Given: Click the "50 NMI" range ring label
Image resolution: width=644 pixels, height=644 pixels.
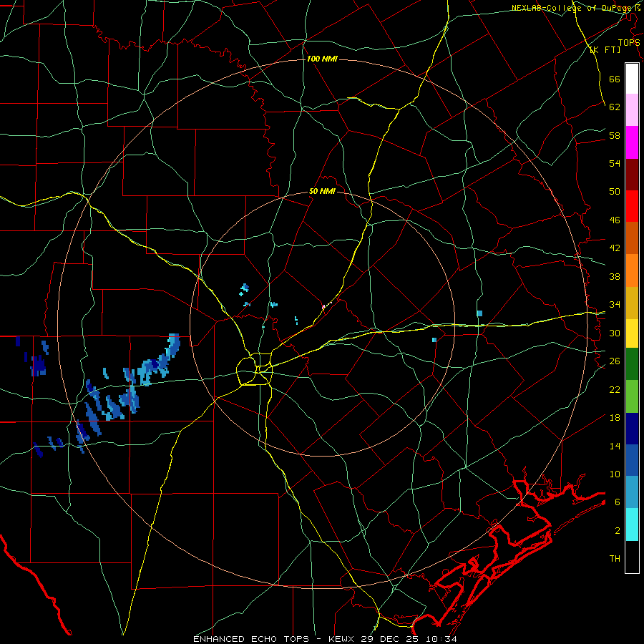Looking at the screenshot, I should 323,191.
